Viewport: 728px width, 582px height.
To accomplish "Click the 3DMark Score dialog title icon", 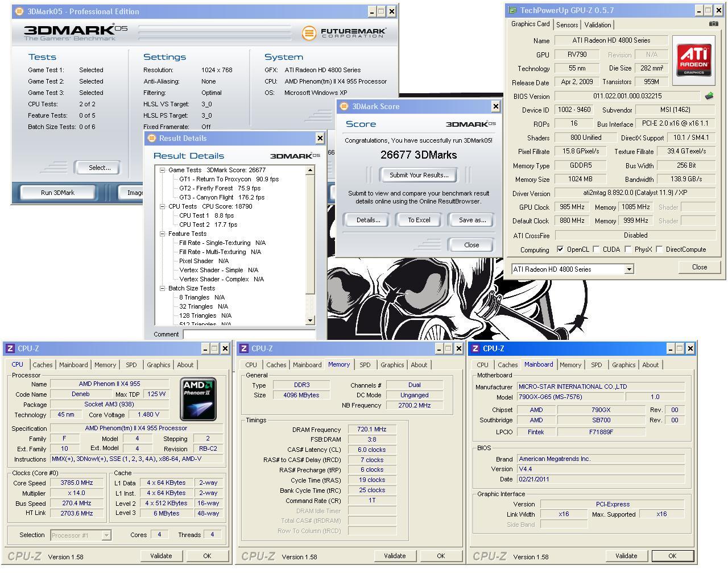I will click(344, 106).
